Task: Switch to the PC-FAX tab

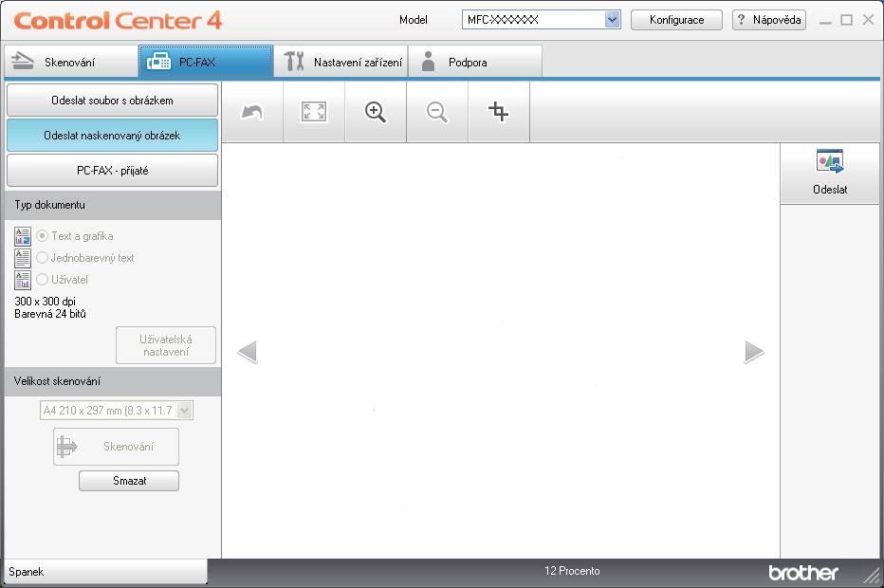Action: click(x=206, y=62)
